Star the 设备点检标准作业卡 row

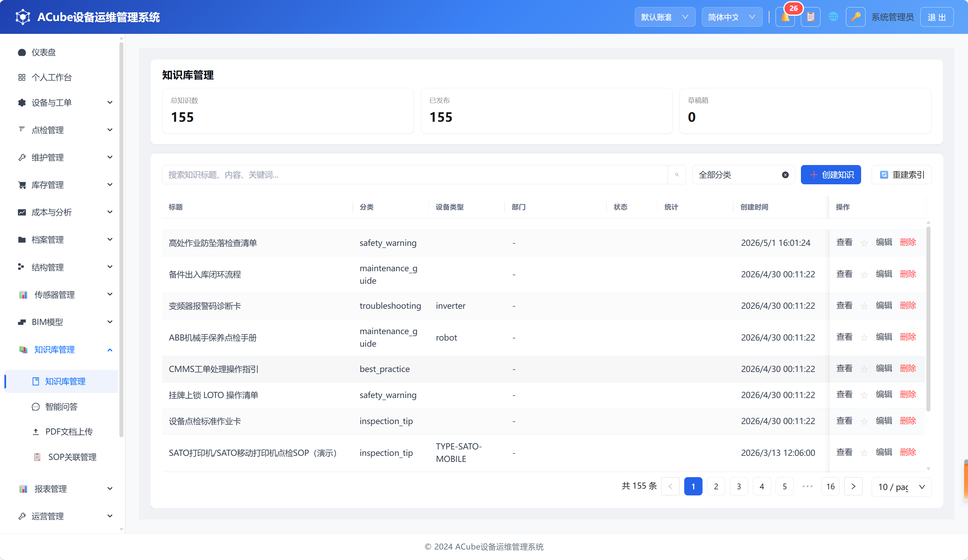(x=864, y=421)
